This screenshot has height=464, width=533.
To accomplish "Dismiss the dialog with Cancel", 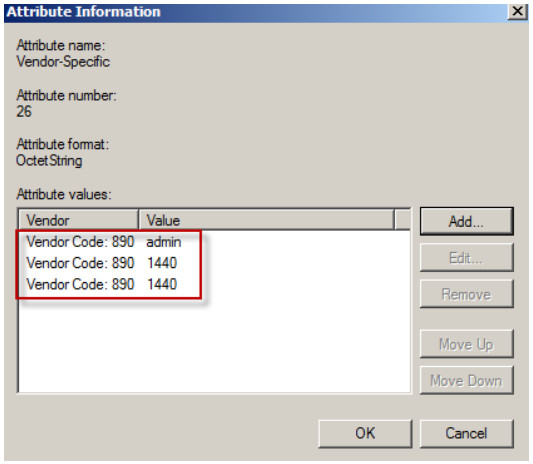I will point(466,433).
